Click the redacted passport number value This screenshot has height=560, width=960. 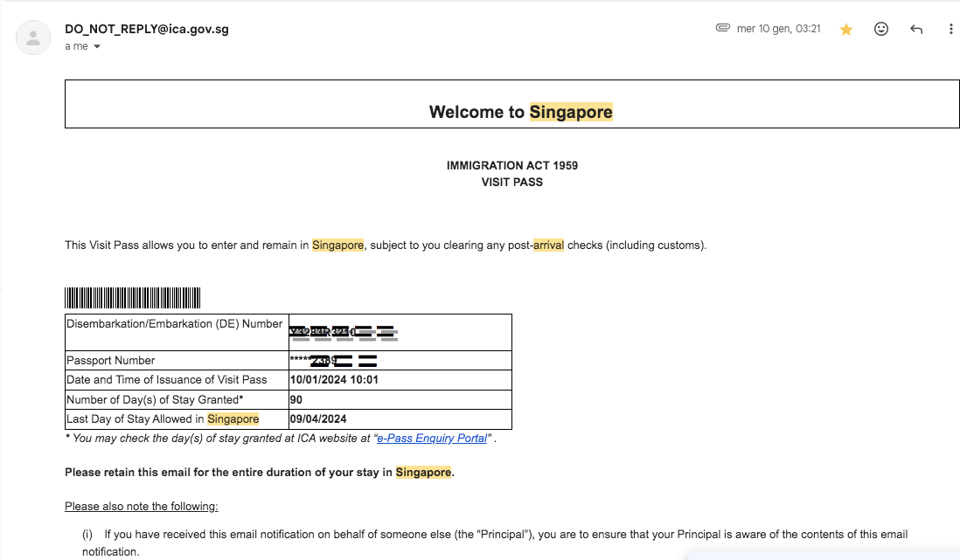(x=400, y=361)
